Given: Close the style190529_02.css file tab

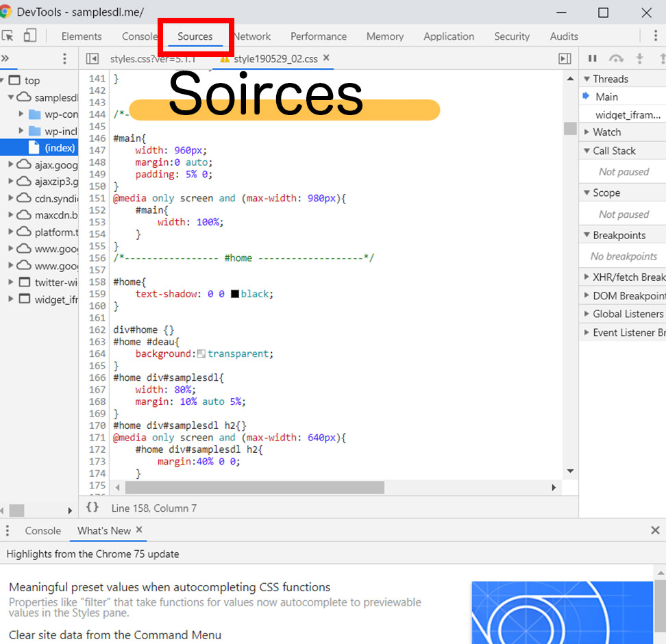Looking at the screenshot, I should pos(326,58).
